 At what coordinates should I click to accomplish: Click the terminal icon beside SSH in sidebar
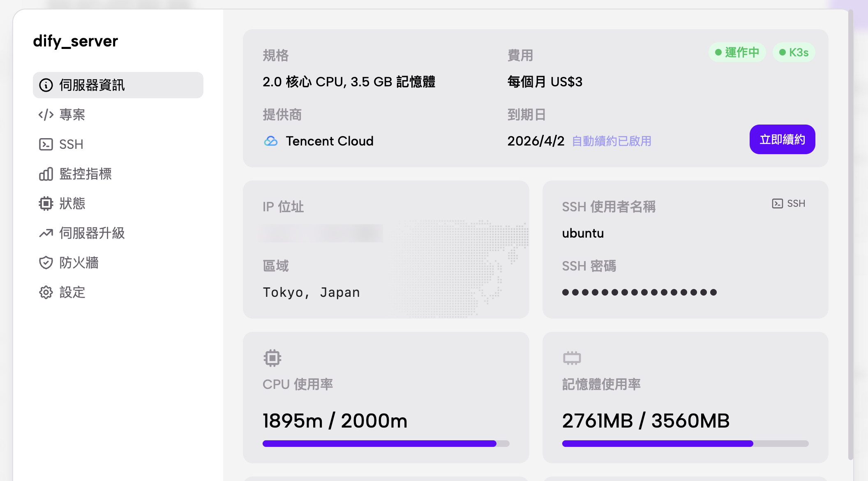46,144
